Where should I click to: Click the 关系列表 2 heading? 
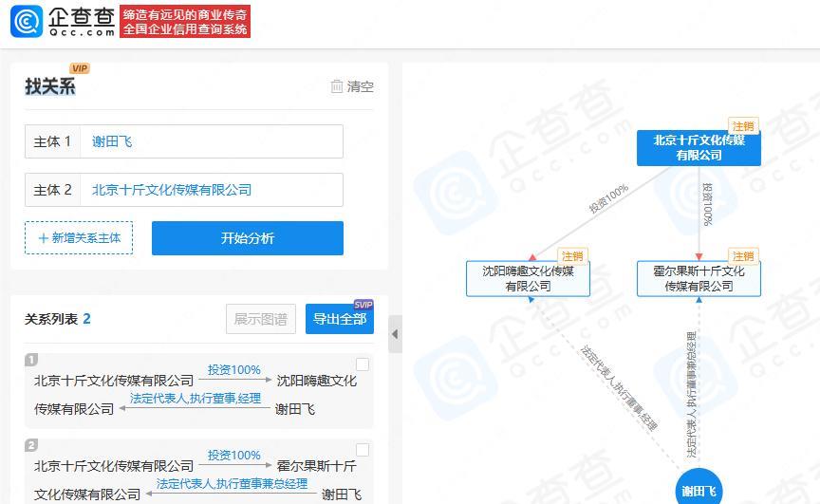(58, 319)
